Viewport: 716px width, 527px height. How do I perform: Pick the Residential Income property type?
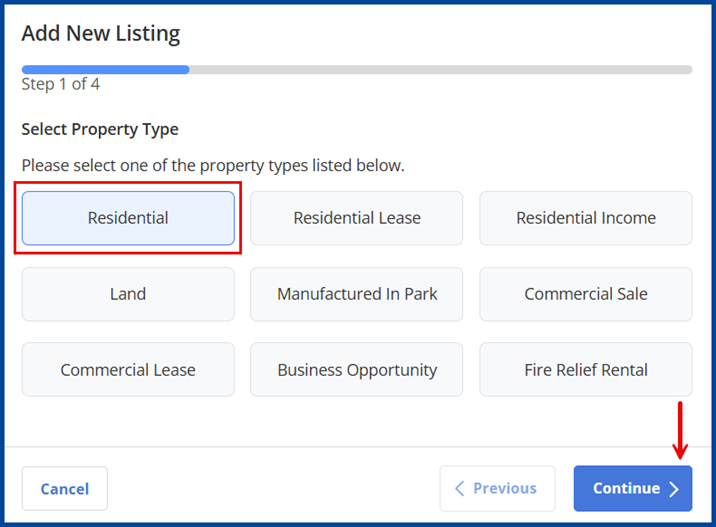pyautogui.click(x=586, y=218)
